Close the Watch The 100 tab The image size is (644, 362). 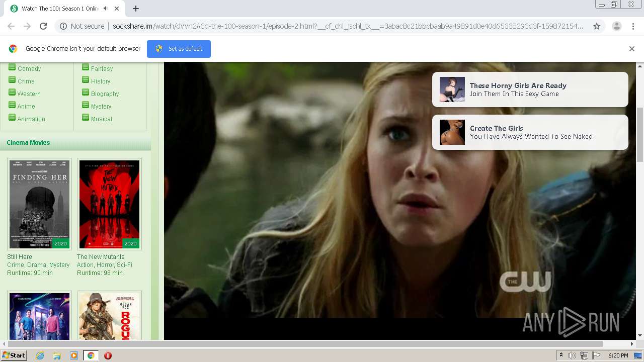(x=117, y=9)
